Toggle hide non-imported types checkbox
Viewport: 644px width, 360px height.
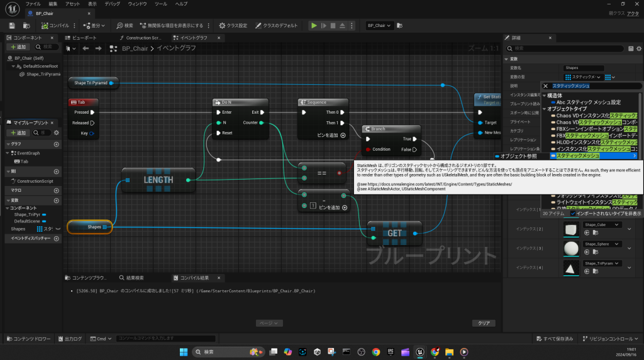[x=572, y=214]
